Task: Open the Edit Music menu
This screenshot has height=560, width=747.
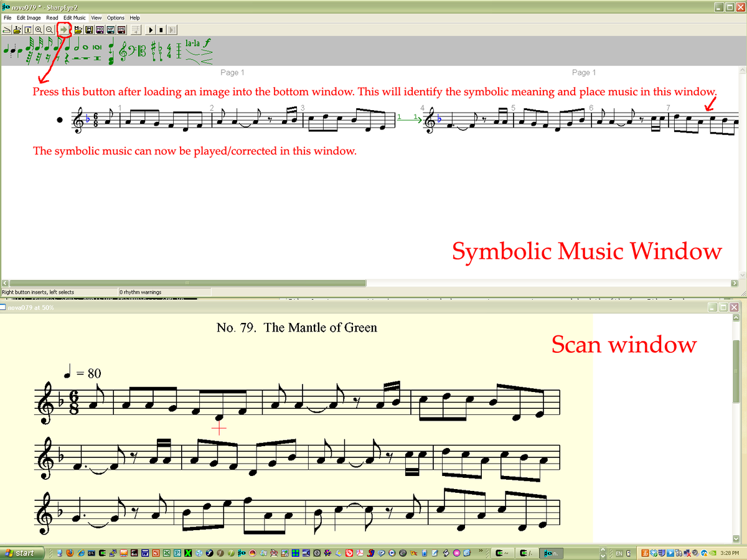Action: [75, 18]
